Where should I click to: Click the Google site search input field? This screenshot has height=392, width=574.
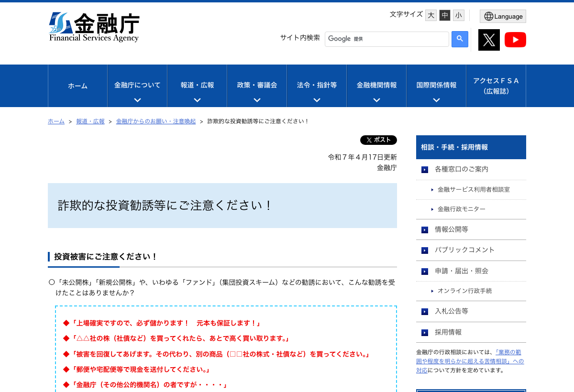tap(387, 39)
